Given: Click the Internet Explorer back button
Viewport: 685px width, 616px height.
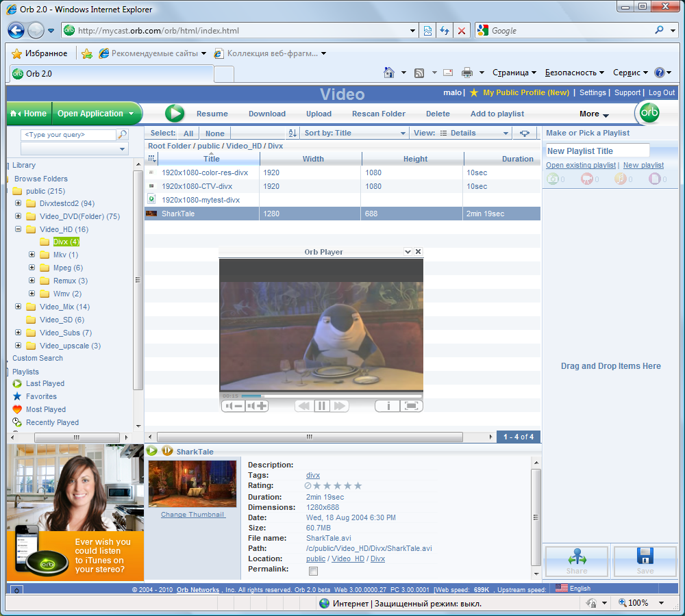Looking at the screenshot, I should click(x=16, y=31).
